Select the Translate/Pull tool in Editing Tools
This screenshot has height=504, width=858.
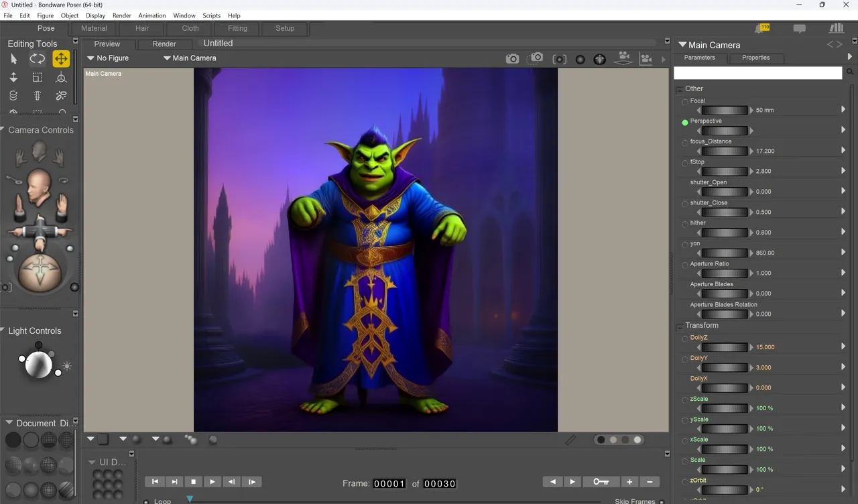click(x=61, y=59)
